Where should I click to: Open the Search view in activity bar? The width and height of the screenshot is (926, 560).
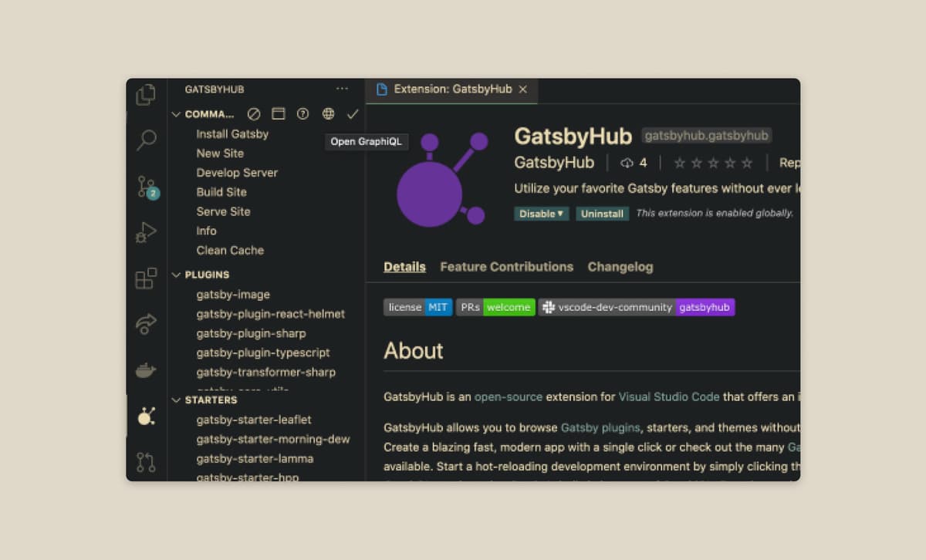tap(146, 140)
